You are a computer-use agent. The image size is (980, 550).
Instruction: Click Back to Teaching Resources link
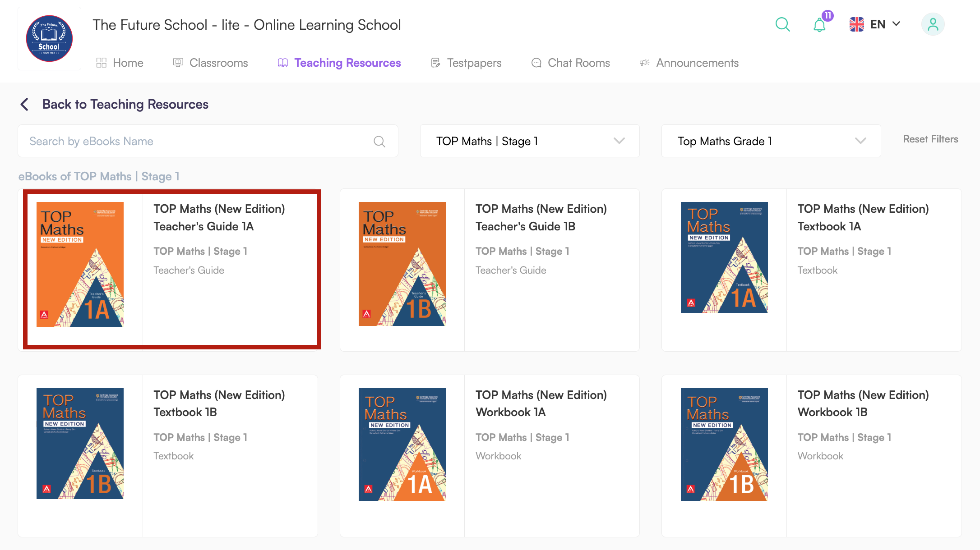pos(125,104)
